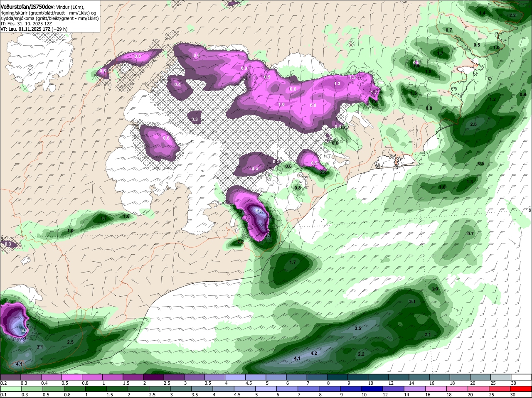The width and height of the screenshot is (532, 398).
Task: Click the lavender 14 swatch in lower legend
Action: click(415, 389)
